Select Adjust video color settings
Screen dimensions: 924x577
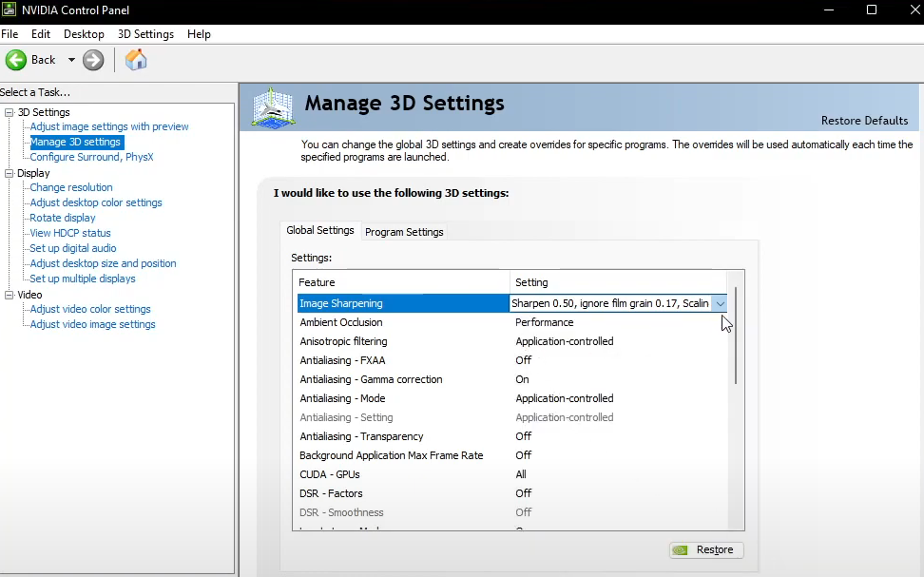pos(90,309)
